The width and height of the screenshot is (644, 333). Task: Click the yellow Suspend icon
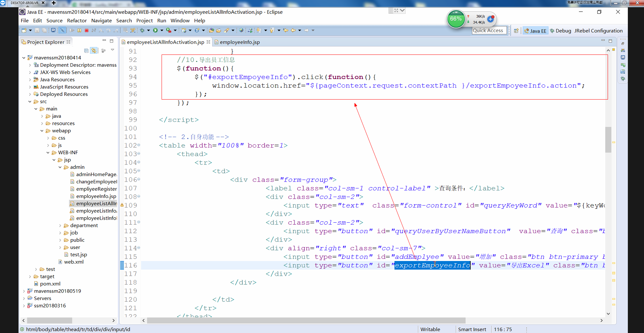click(79, 30)
